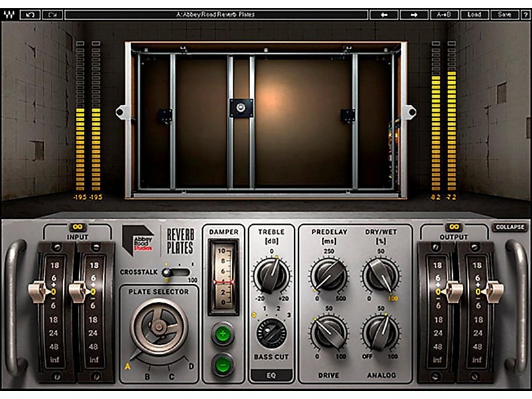
Task: Click right input fader handle
Action: (x=78, y=291)
